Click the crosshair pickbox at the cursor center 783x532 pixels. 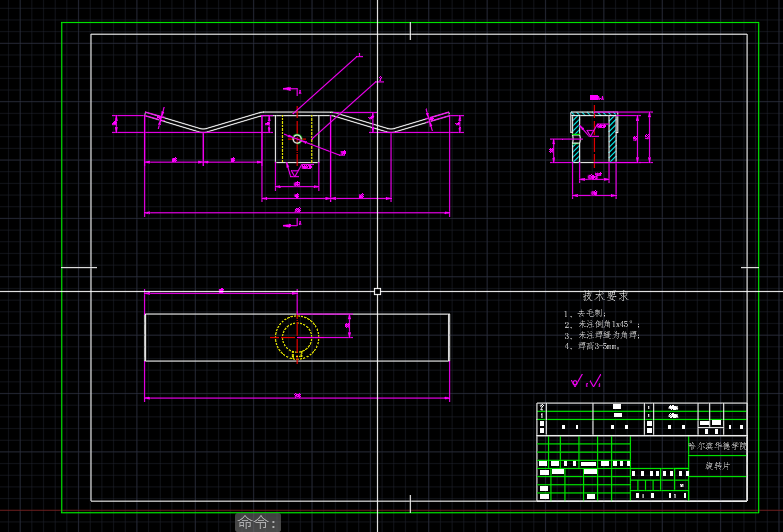click(x=378, y=291)
